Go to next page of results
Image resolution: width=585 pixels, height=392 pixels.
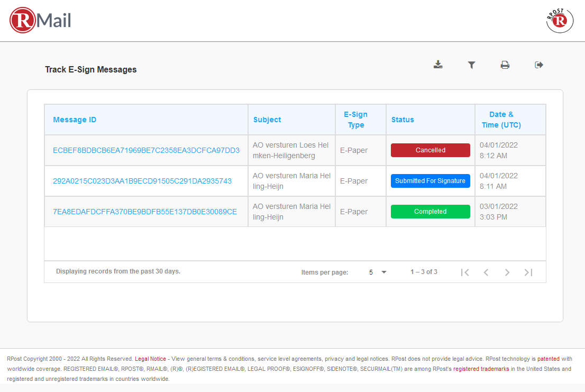tap(507, 272)
